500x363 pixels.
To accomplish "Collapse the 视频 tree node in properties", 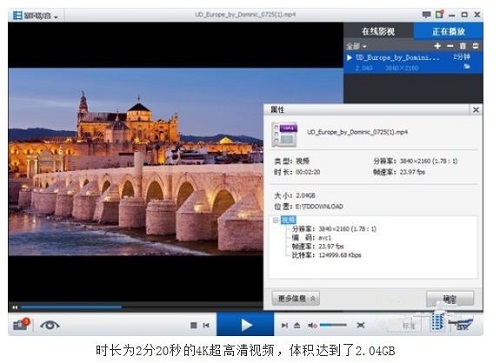I will coord(276,220).
